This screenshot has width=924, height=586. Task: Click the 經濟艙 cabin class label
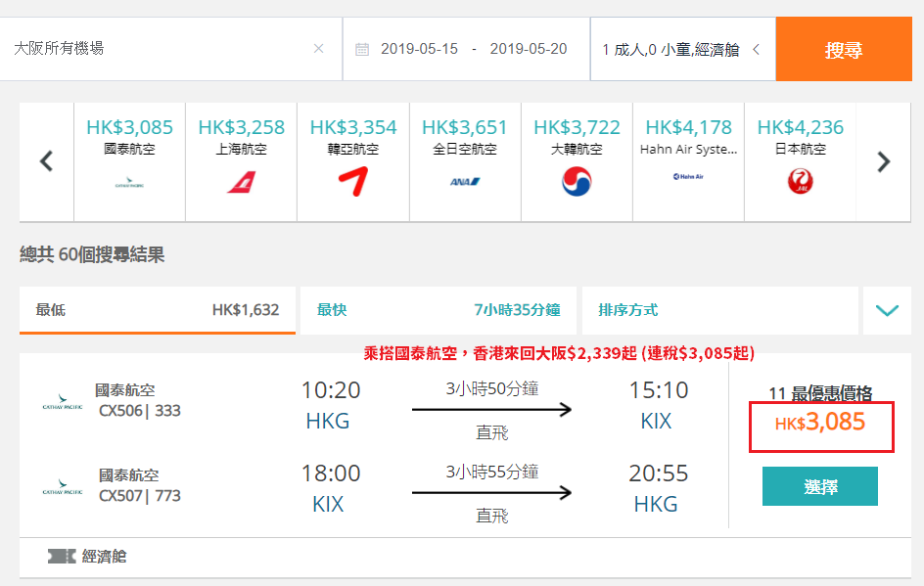(105, 557)
